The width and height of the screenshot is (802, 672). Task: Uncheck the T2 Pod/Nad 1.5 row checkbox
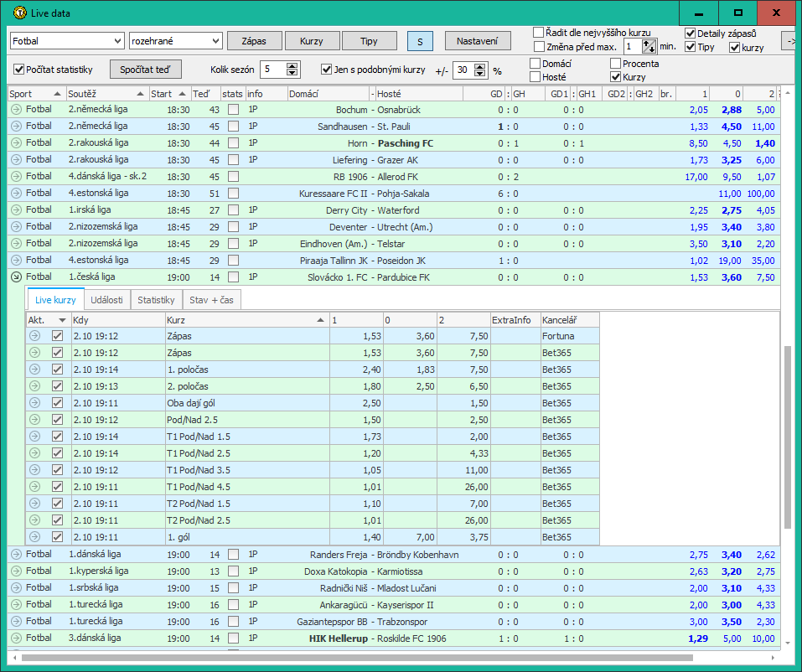click(x=57, y=504)
